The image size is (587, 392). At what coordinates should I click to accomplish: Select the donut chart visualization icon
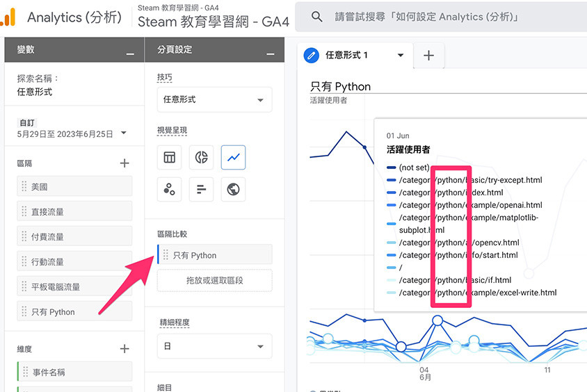202,158
